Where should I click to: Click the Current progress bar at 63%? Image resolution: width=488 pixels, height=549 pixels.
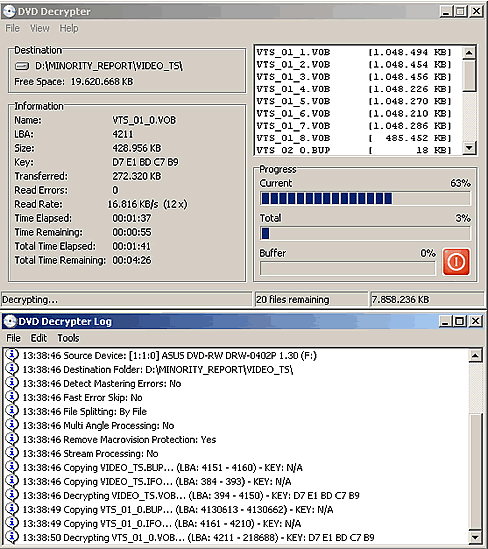coord(365,198)
